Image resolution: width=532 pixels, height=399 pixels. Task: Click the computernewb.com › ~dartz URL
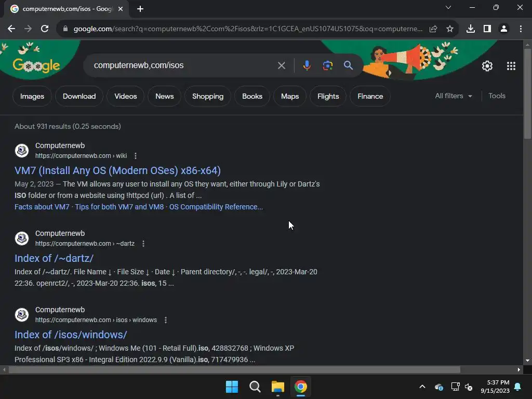pos(85,244)
